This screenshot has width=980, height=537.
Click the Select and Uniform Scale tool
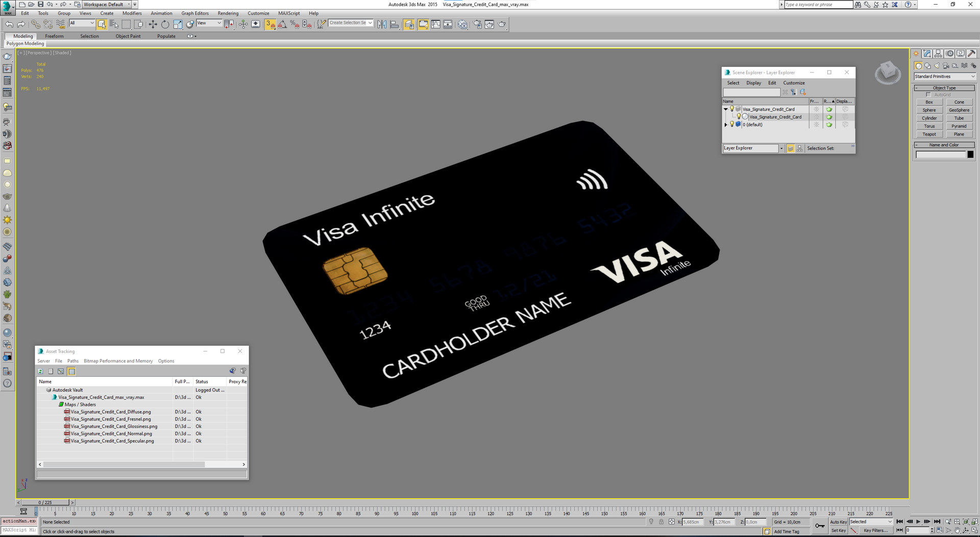[x=177, y=24]
